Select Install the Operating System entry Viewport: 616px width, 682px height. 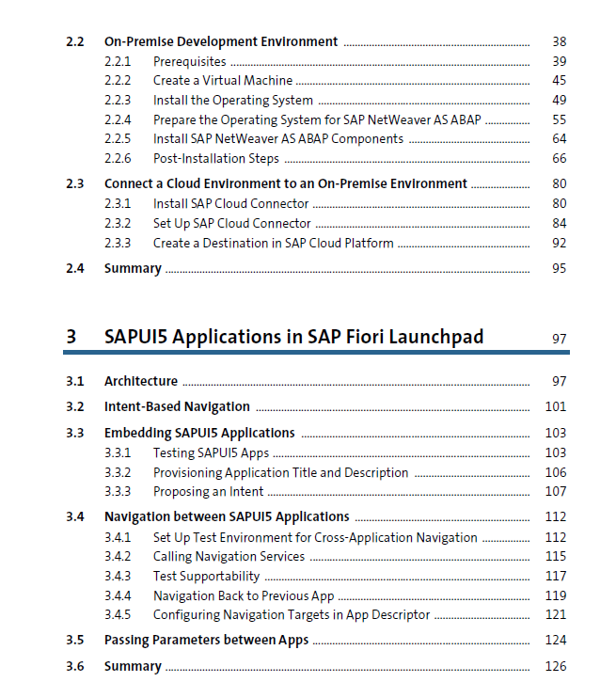[x=233, y=101]
